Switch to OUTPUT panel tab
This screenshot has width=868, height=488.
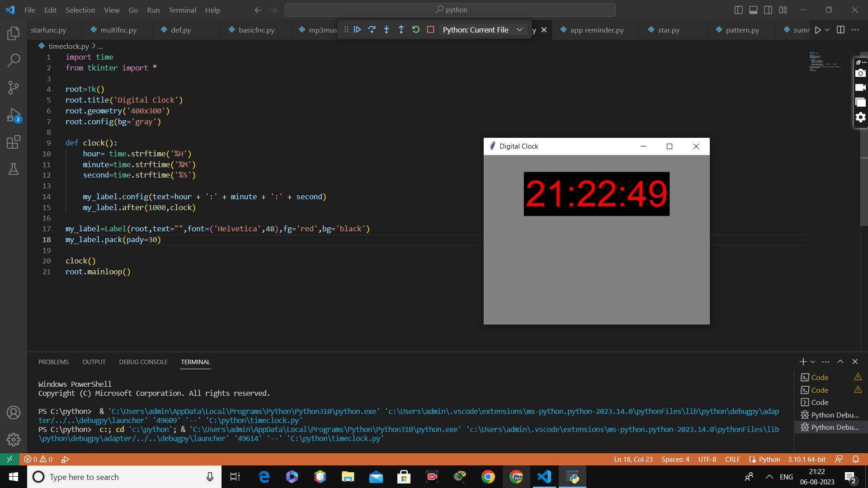tap(94, 362)
